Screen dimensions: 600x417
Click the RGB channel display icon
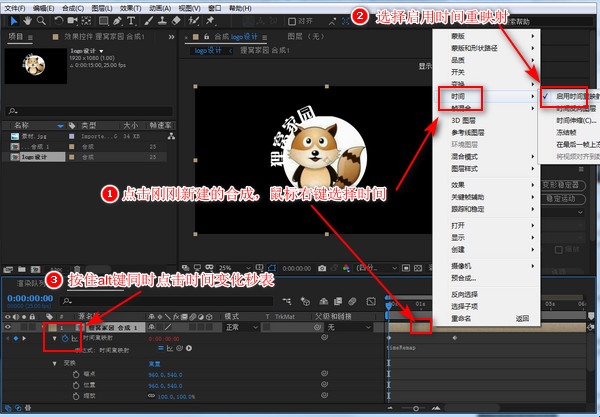coord(346,268)
